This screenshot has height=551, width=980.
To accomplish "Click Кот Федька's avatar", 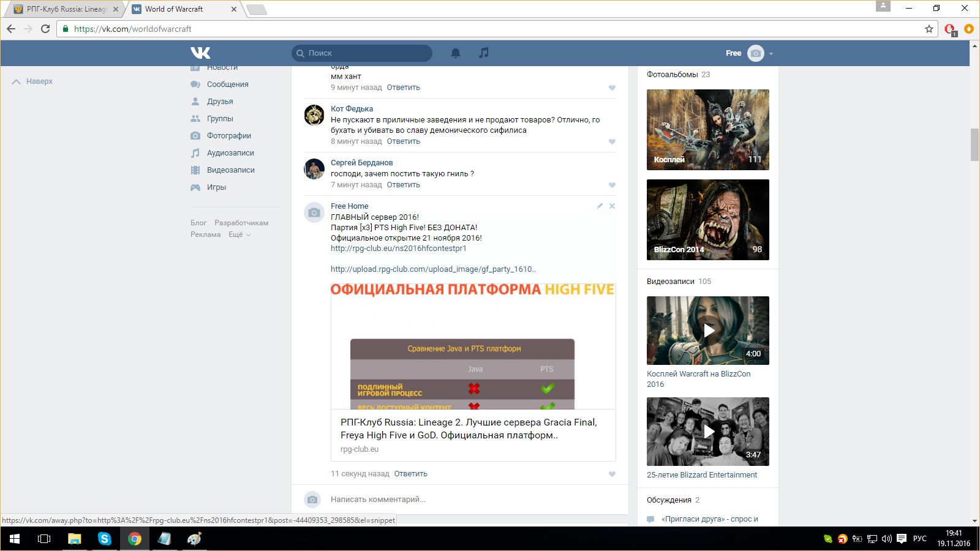I will (x=314, y=115).
